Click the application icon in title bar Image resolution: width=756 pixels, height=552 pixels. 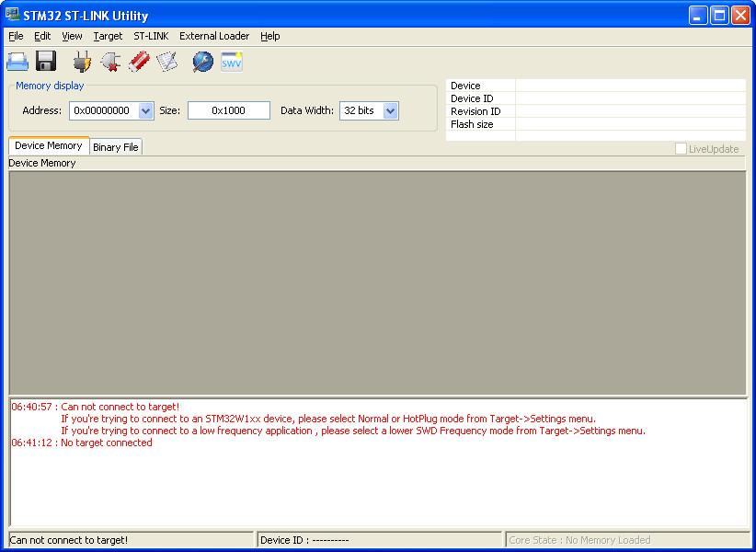(12, 15)
